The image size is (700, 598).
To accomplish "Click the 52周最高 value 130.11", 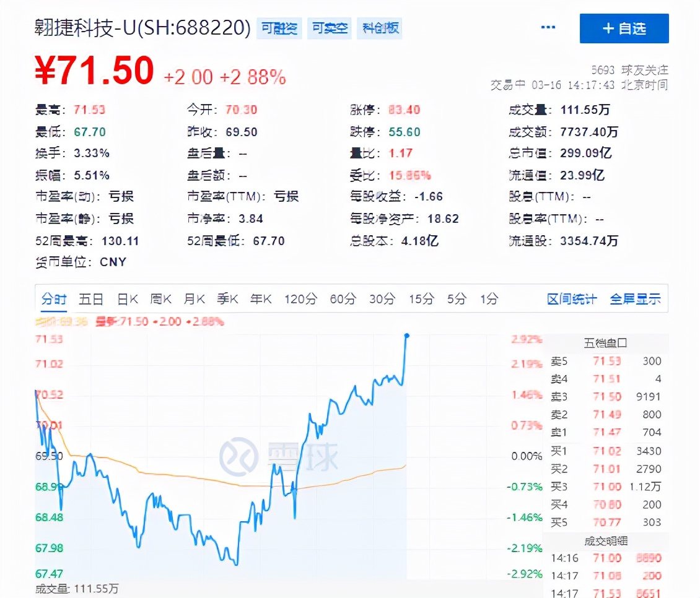I will pyautogui.click(x=120, y=241).
